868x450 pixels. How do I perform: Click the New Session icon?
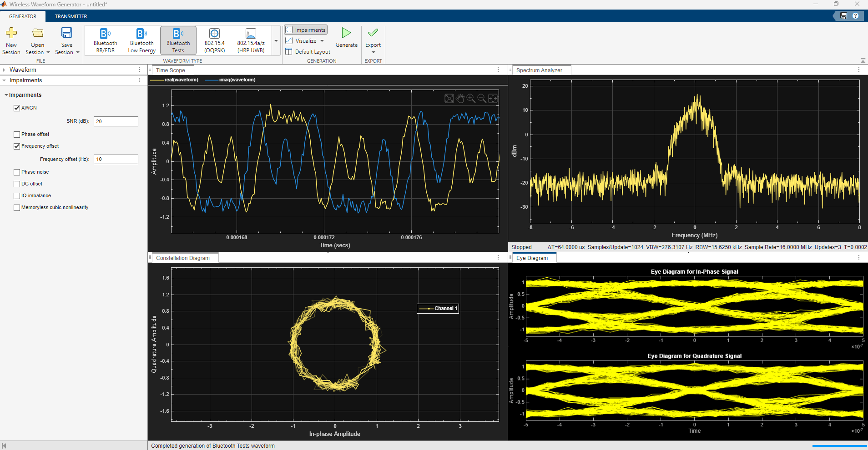pos(11,34)
